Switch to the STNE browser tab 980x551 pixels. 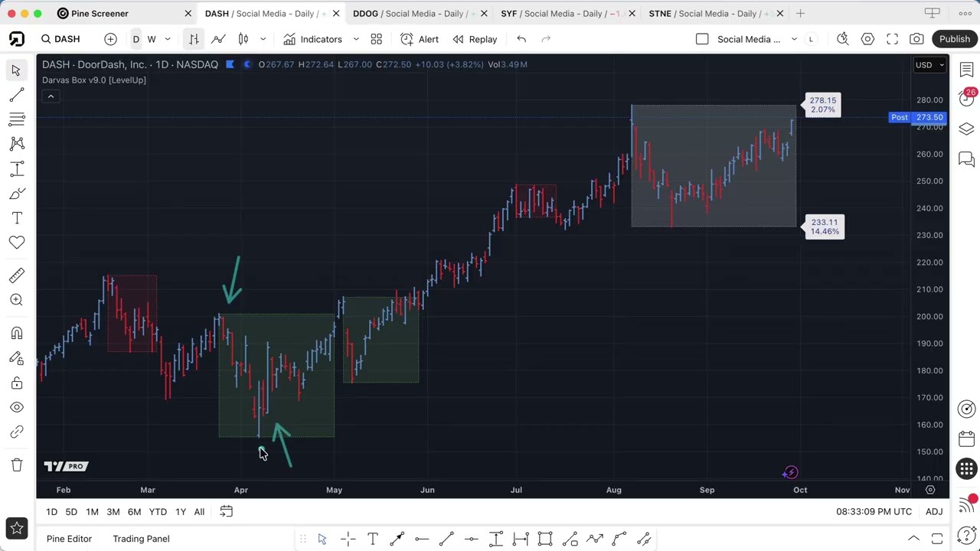tap(714, 13)
